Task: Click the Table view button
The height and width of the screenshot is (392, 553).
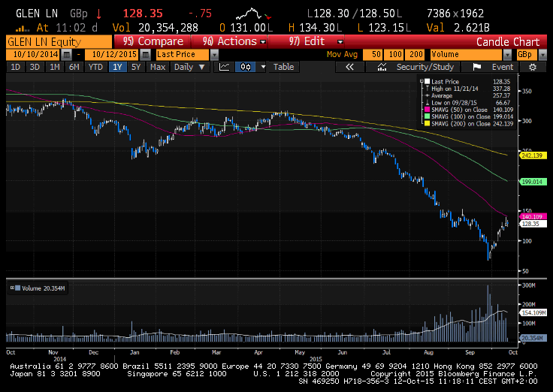Action: coord(283,67)
